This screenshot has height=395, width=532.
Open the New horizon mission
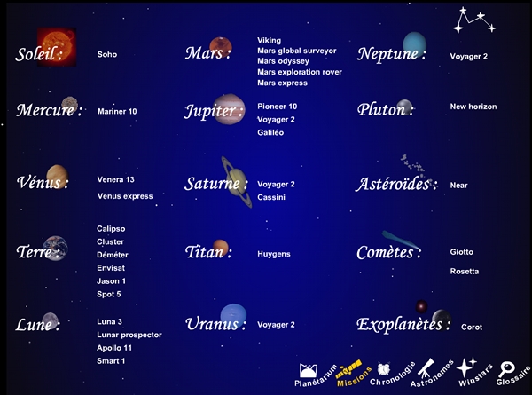[473, 107]
